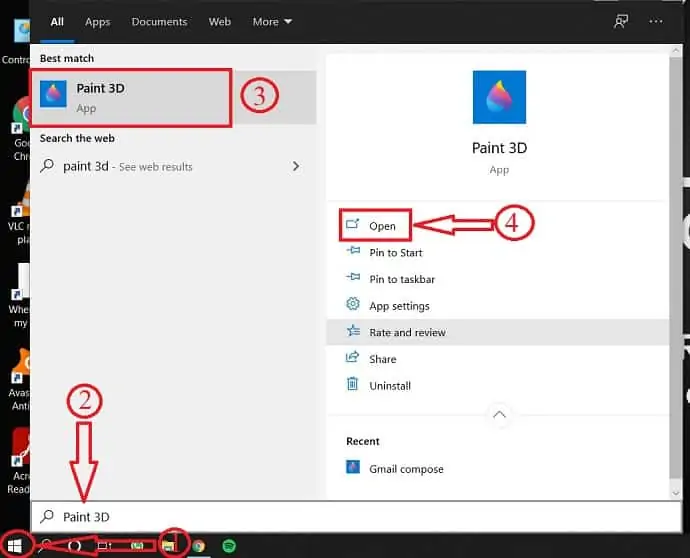Click the scrollbar up arrow
This screenshot has width=690, height=558.
coord(675,51)
